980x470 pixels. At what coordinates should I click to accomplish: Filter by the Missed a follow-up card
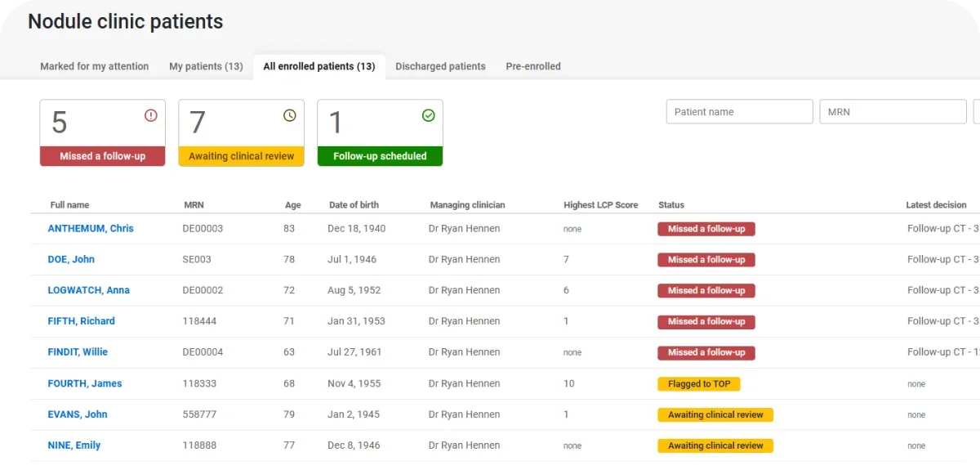point(103,133)
